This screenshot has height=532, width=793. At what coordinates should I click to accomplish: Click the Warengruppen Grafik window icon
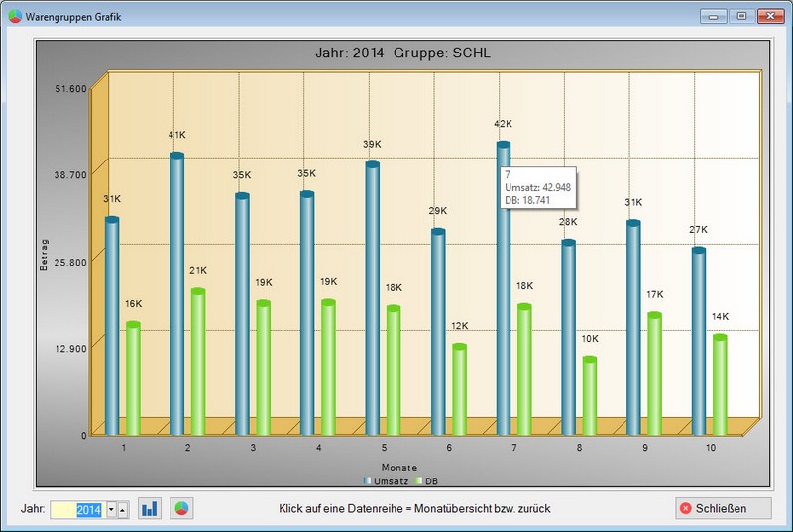tap(13, 17)
